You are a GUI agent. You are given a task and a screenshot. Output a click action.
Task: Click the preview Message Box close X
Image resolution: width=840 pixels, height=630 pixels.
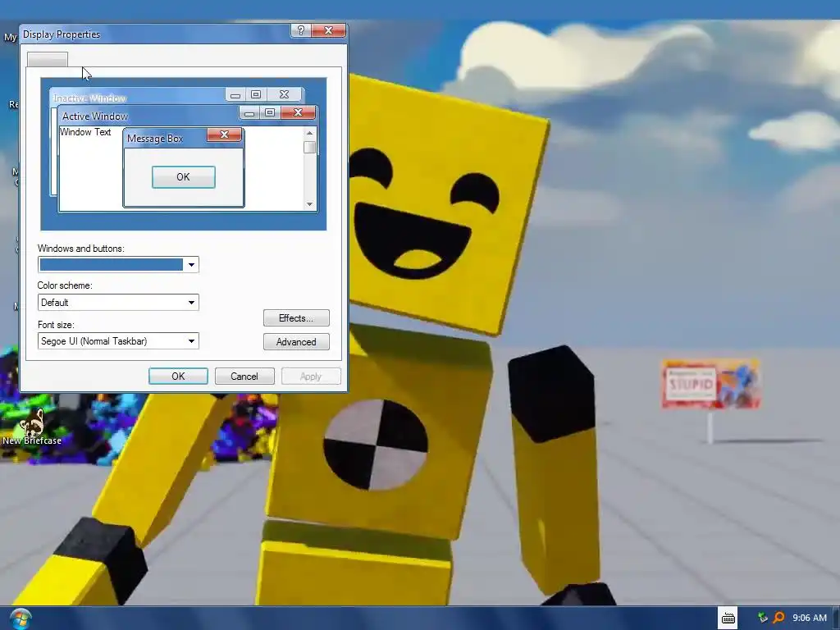225,135
